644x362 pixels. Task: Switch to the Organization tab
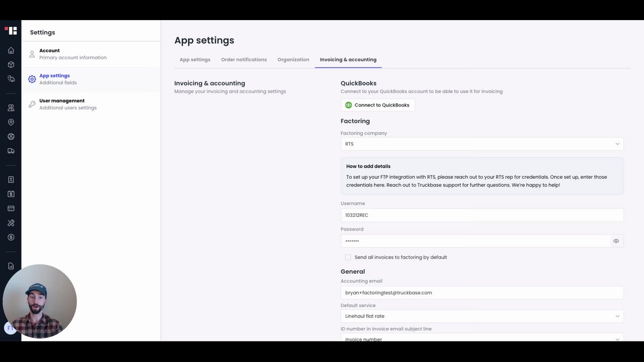[293, 60]
